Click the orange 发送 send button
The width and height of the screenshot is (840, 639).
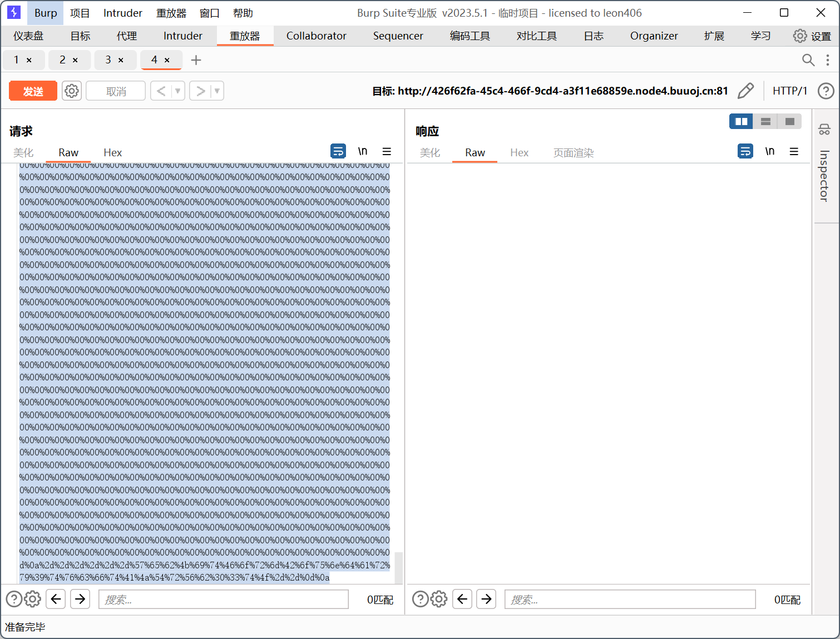33,91
